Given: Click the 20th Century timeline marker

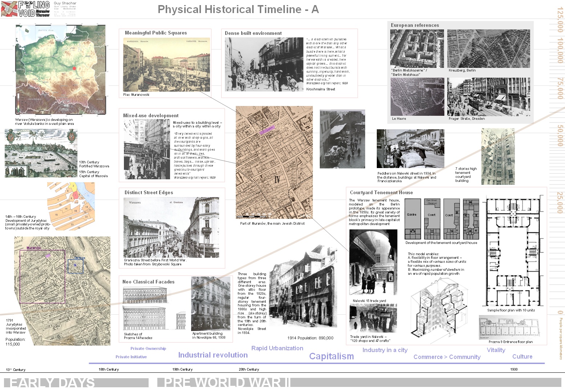Looking at the screenshot, I should (x=249, y=369).
